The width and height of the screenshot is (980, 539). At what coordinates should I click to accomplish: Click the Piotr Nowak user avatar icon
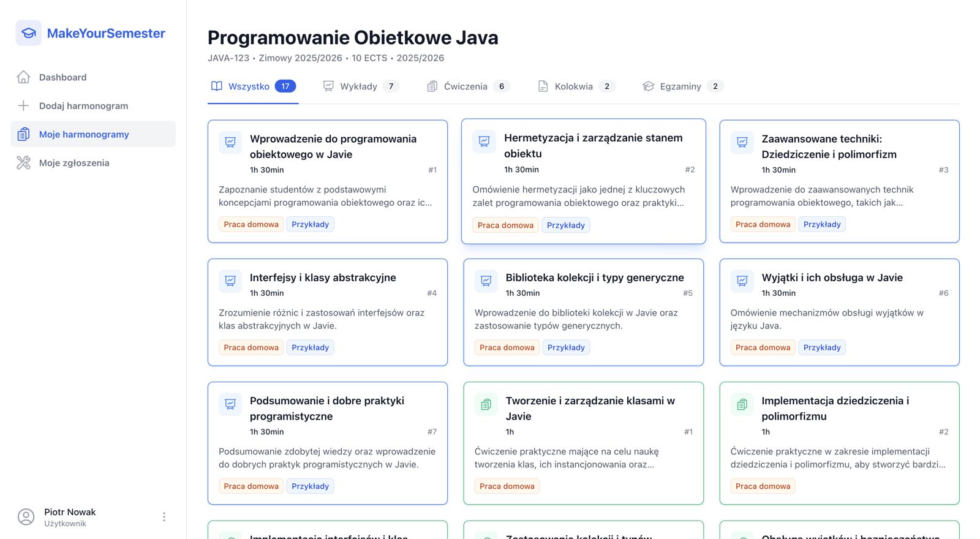click(x=26, y=517)
